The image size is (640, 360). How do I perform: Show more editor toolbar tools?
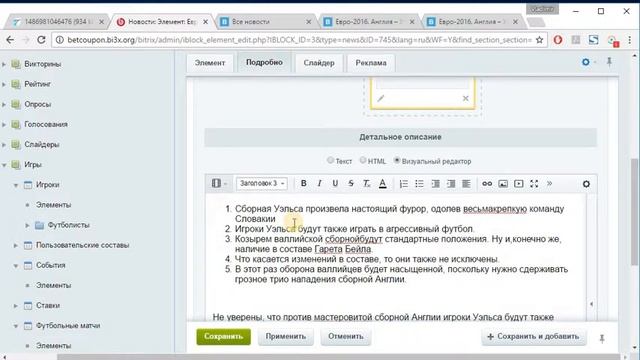(549, 183)
